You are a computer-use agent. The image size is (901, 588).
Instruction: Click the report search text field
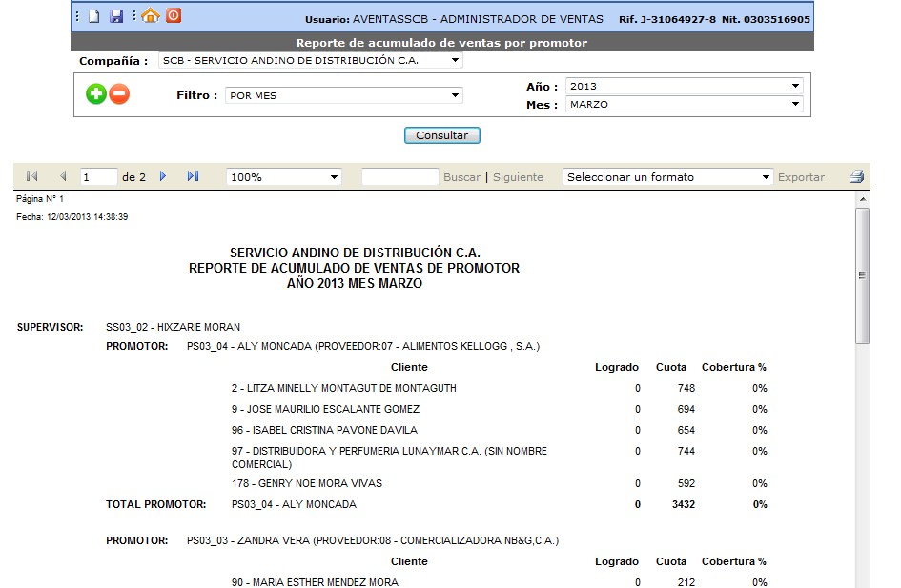pos(399,177)
